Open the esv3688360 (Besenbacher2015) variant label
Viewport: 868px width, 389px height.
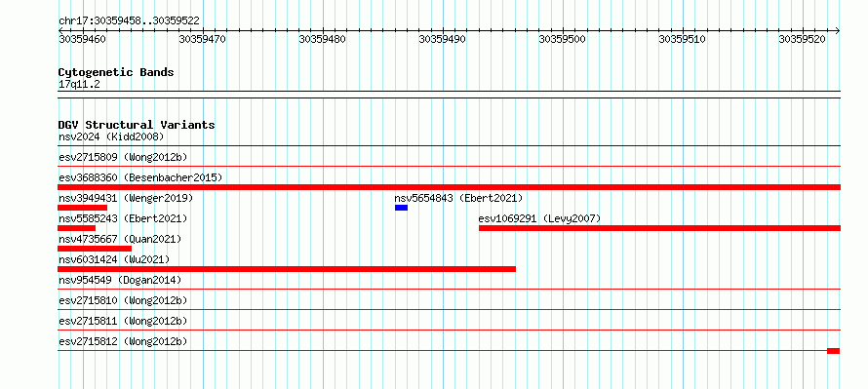140,177
